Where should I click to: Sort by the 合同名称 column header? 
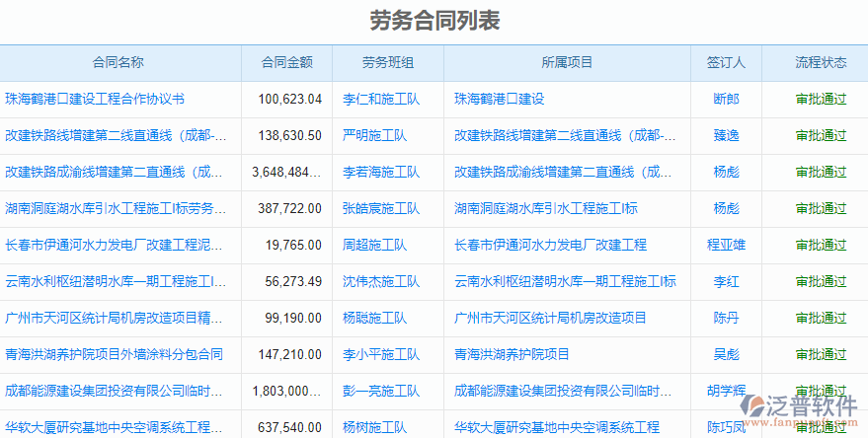point(118,62)
